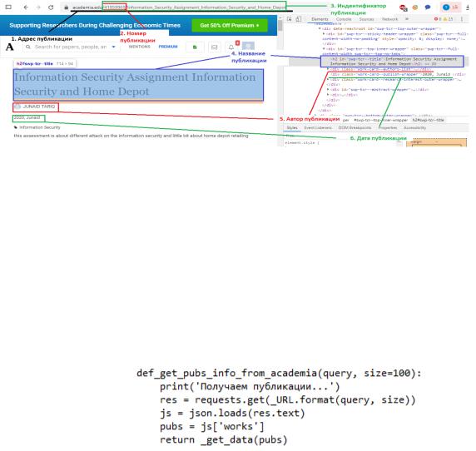Screen dimensions: 476x451
Task: Click the abstract text about home depot
Action: click(131, 136)
